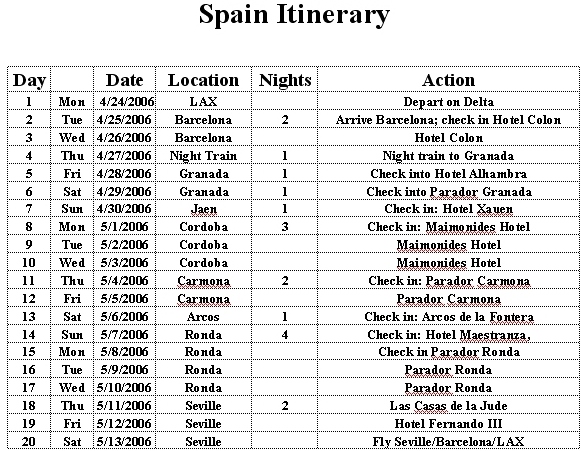The width and height of the screenshot is (581, 451).
Task: Select the 4/25/2006 date cell
Action: point(124,120)
